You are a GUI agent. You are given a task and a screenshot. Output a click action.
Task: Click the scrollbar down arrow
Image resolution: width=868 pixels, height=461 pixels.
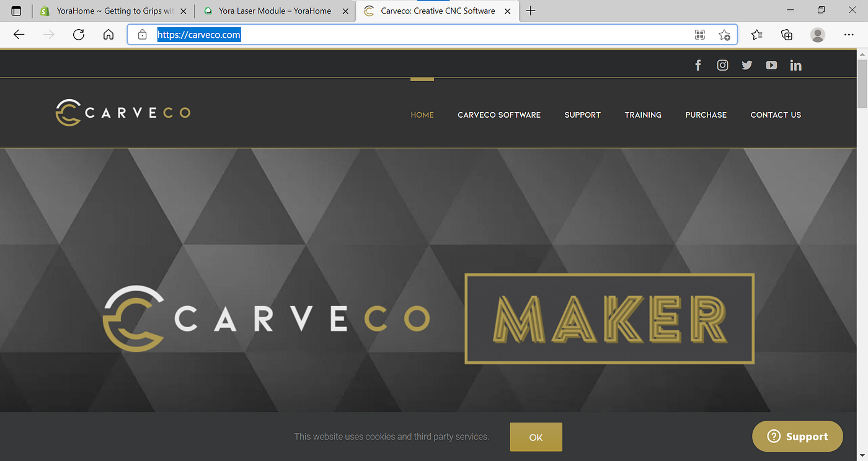pos(862,455)
